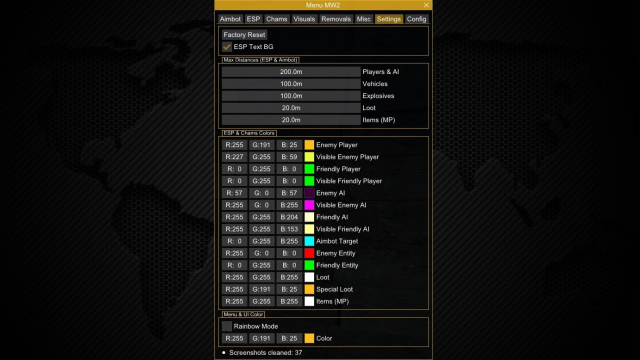640x360 pixels.
Task: Select the R:255 field for Enemy Entity
Action: [234, 253]
